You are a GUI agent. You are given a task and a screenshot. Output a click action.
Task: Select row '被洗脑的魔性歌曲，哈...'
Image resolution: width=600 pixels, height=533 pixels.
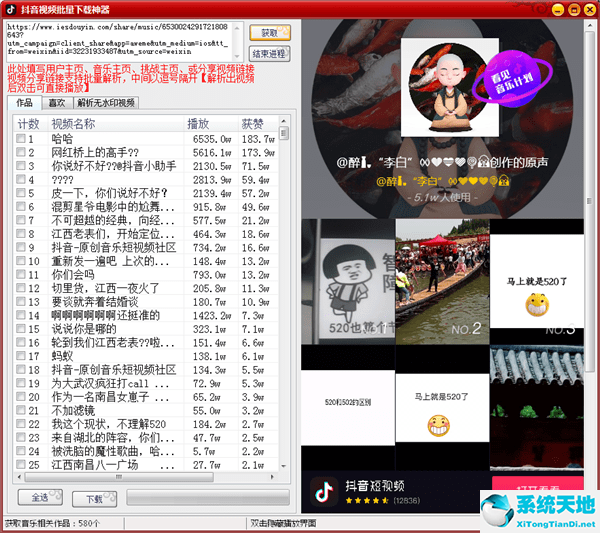[145, 451]
